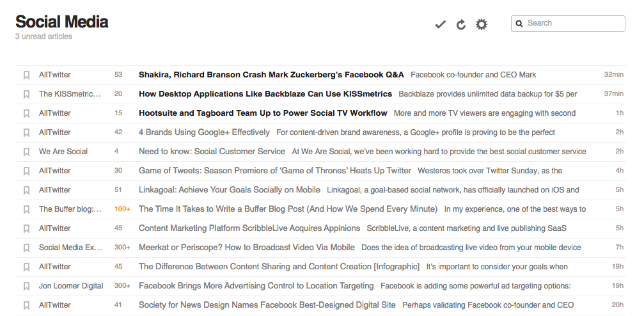
Task: Bookmark the Meerkat or Periscope article
Action: coord(26,248)
